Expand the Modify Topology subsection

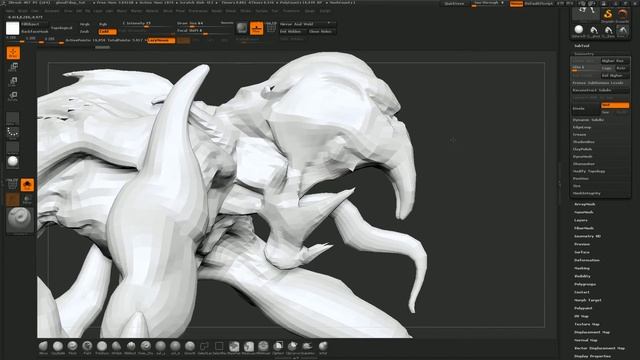click(589, 171)
